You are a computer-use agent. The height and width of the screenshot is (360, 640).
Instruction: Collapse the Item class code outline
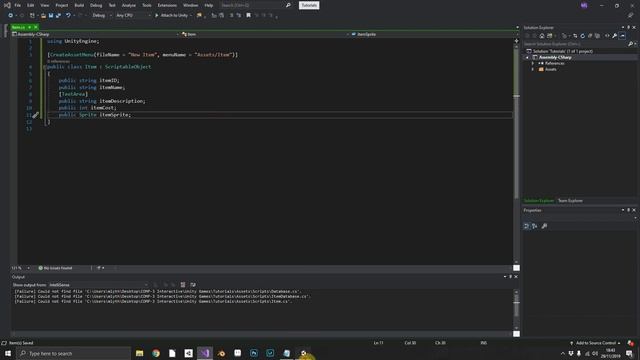point(44,67)
